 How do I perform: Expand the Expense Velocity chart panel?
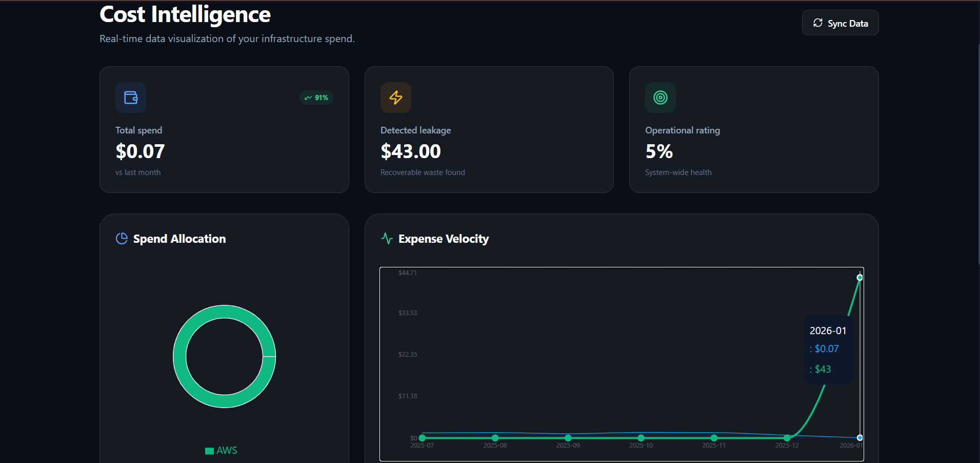(x=621, y=339)
